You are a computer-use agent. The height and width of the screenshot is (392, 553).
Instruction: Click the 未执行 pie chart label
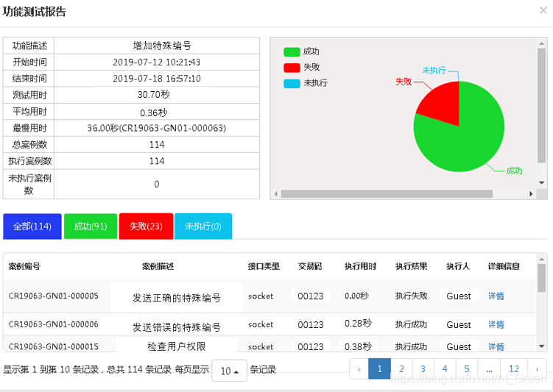434,71
